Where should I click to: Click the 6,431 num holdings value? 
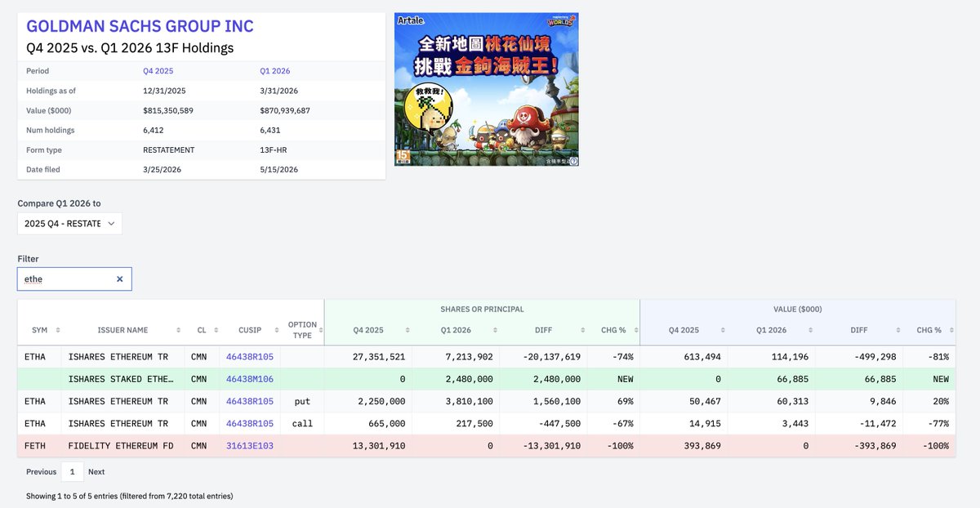(270, 131)
